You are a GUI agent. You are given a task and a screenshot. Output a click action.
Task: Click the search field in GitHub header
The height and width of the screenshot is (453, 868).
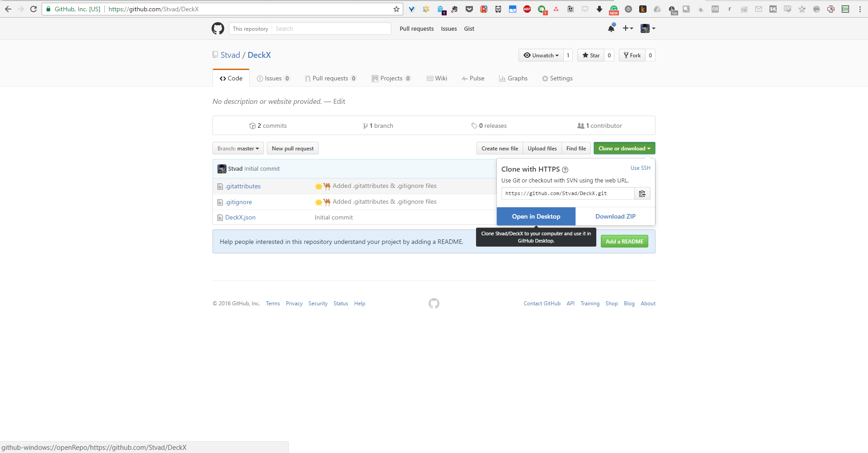point(331,28)
